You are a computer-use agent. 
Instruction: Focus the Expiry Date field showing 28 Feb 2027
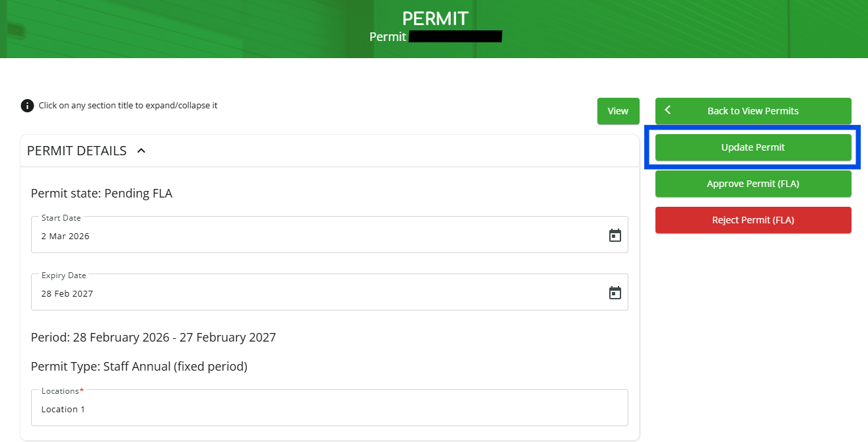(317, 293)
